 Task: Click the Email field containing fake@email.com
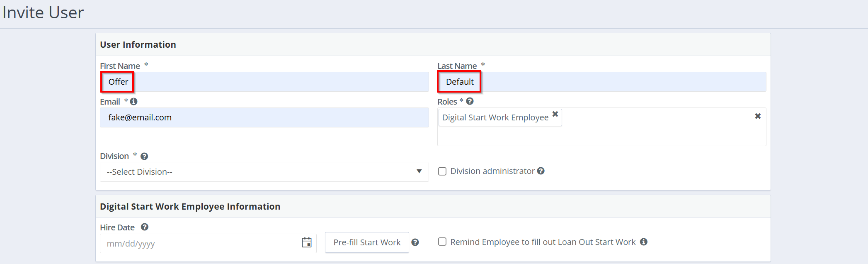tap(264, 117)
